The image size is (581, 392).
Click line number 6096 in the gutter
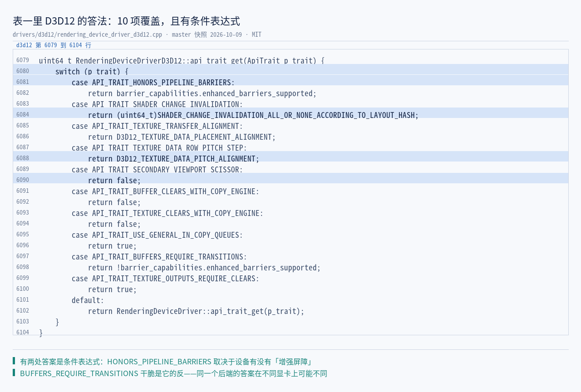(23, 245)
